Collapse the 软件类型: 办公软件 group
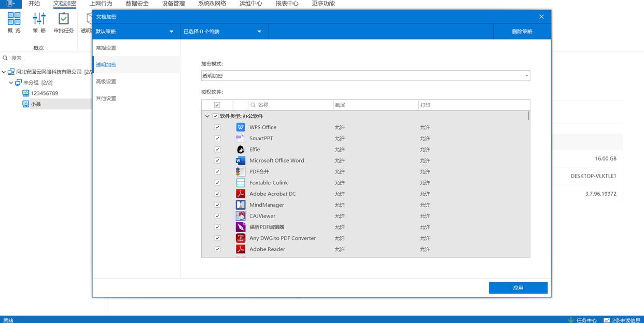The height and width of the screenshot is (323, 644). tap(207, 116)
